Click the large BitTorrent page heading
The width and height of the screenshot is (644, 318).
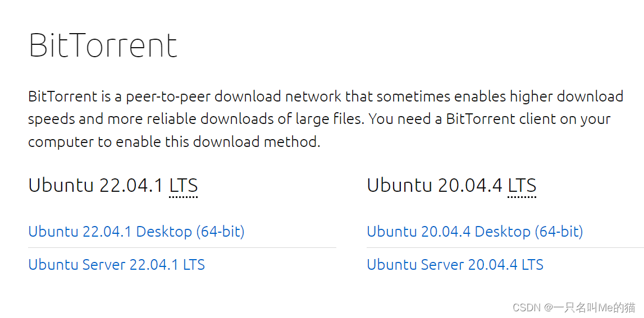103,45
